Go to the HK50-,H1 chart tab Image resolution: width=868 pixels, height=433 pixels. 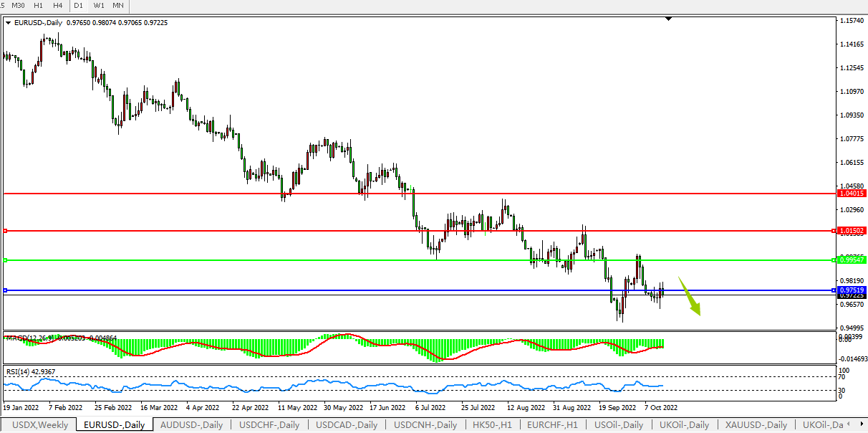point(492,425)
